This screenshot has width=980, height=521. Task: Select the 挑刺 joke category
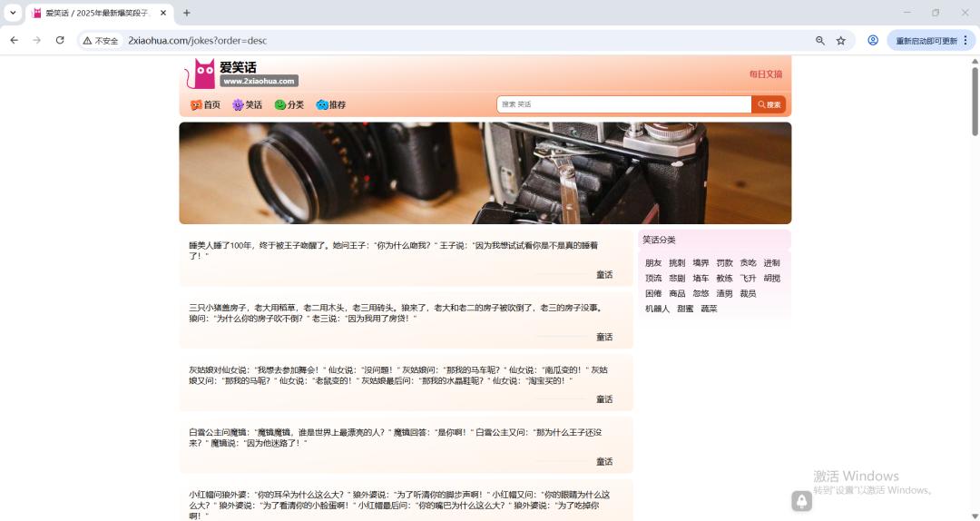click(677, 262)
